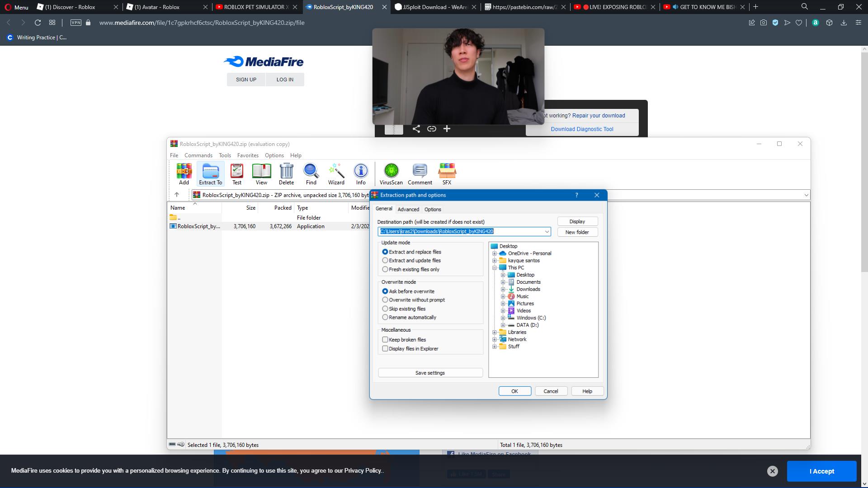
Task: Open the Commands menu
Action: point(198,155)
